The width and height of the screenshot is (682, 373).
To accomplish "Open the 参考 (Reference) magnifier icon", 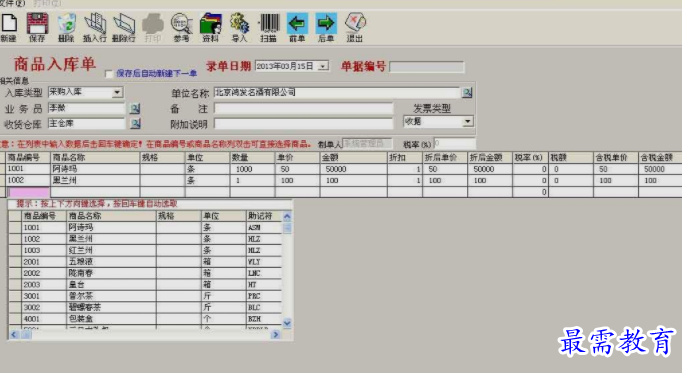I will tap(182, 27).
